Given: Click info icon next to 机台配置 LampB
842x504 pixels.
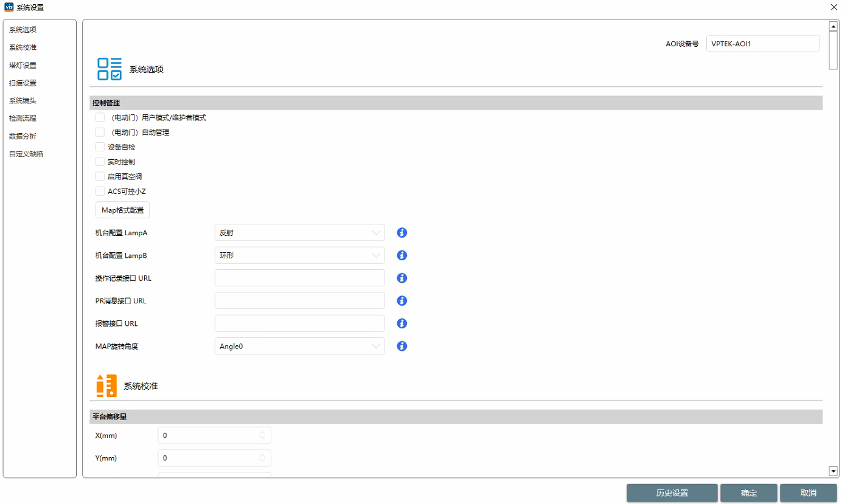Looking at the screenshot, I should click(402, 255).
